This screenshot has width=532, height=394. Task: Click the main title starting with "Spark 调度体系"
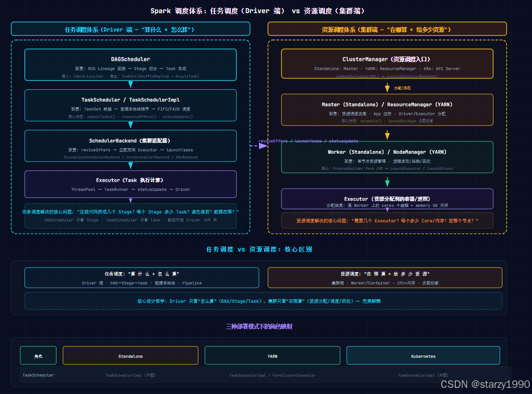[x=257, y=11]
